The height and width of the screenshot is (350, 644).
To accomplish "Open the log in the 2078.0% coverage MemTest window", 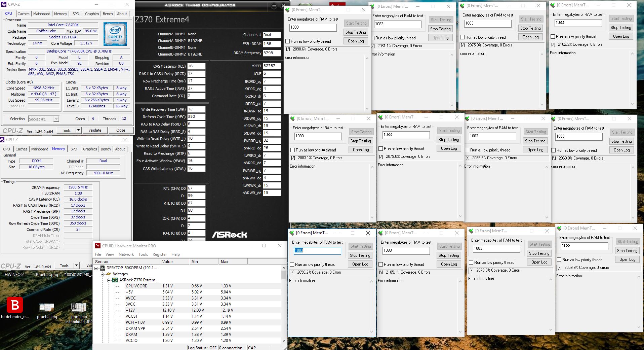I will point(539,262).
